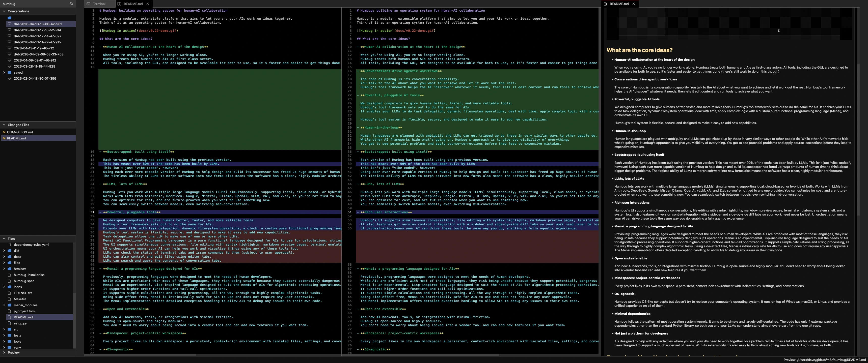
Task: Open the settings gear in the humbug sidebar
Action: (71, 4)
